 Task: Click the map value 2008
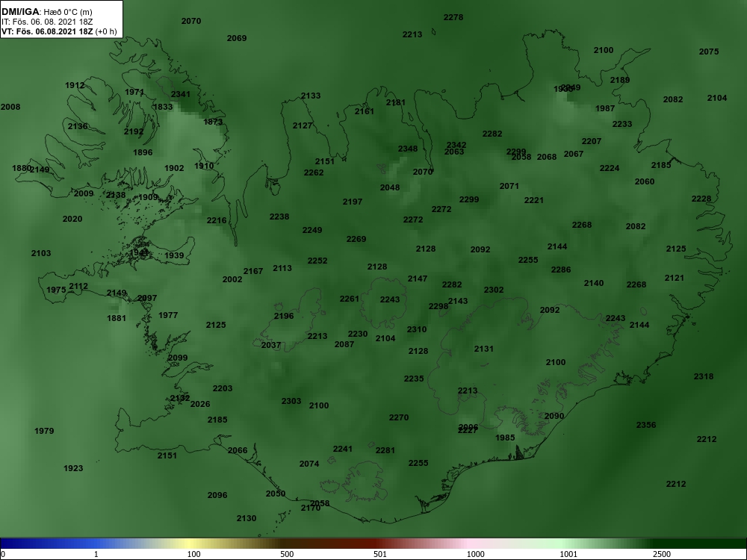click(x=10, y=107)
